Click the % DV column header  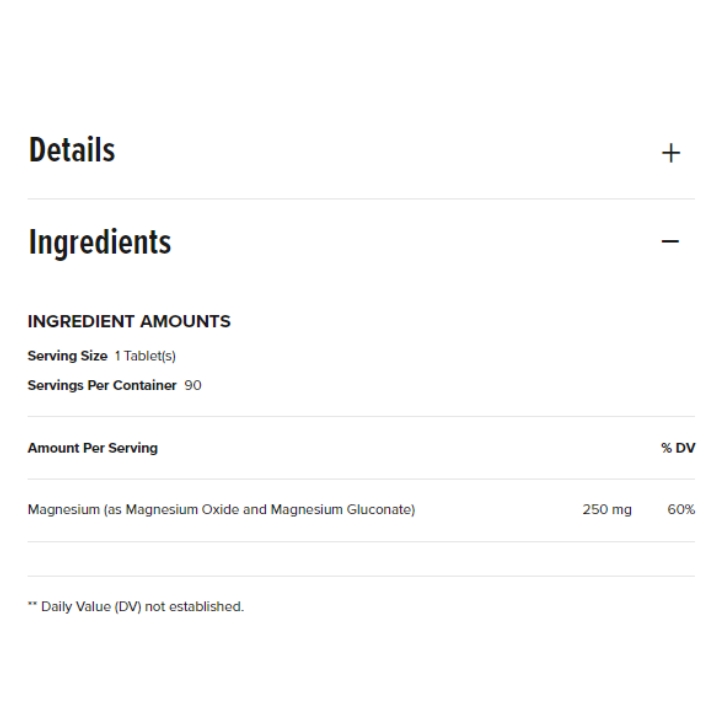pos(678,448)
